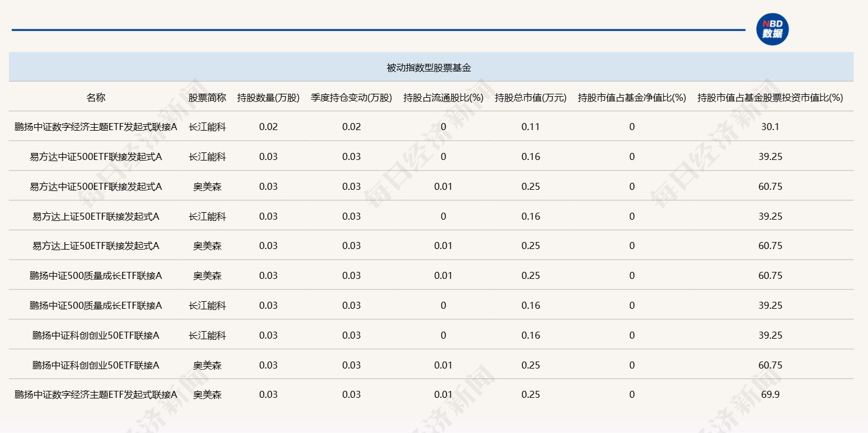
Task: Open 易方达上证50ETF联接发起式A in its 奥美森 row
Action: 96,246
